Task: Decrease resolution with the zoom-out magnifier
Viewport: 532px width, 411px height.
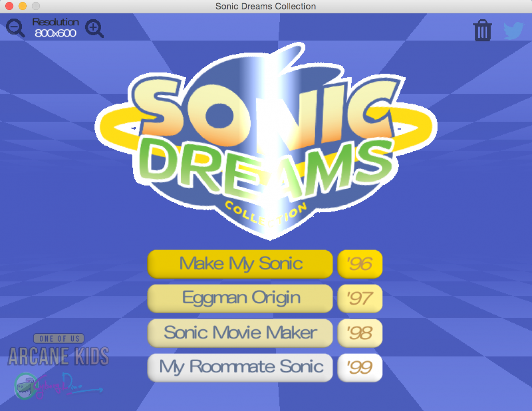Action: 15,28
